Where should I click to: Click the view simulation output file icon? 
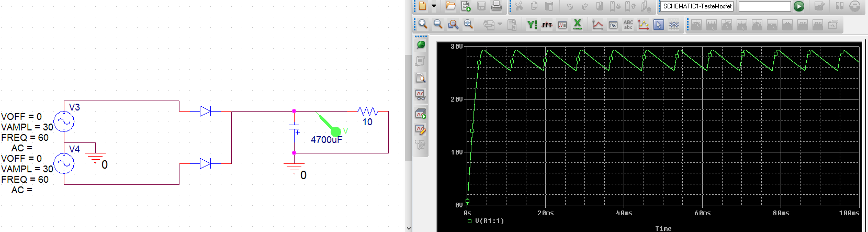pyautogui.click(x=421, y=78)
